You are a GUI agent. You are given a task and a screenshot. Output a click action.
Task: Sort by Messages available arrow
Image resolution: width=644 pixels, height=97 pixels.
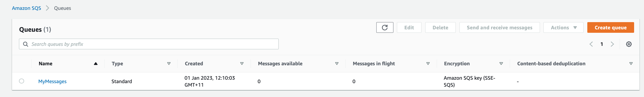(337, 64)
